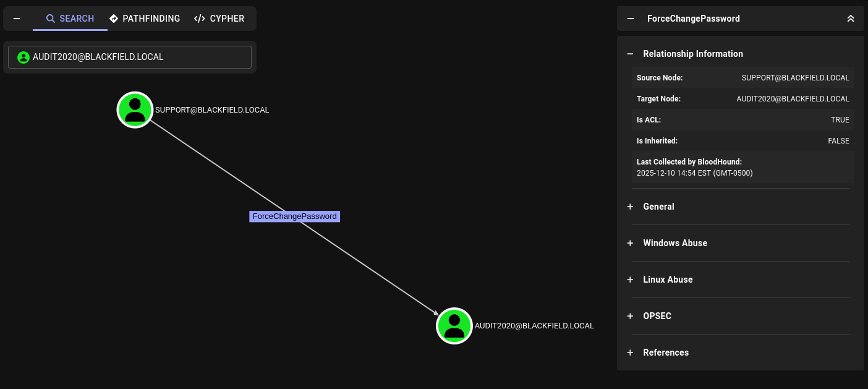The height and width of the screenshot is (389, 868).
Task: Click the ForceChangePassword panel title
Action: (694, 19)
